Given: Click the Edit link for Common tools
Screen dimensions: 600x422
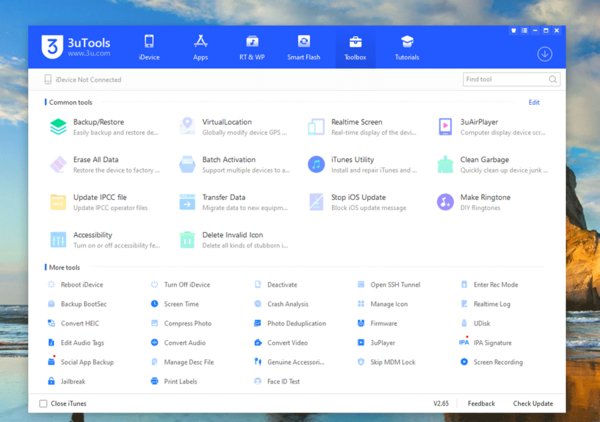Looking at the screenshot, I should click(x=534, y=102).
